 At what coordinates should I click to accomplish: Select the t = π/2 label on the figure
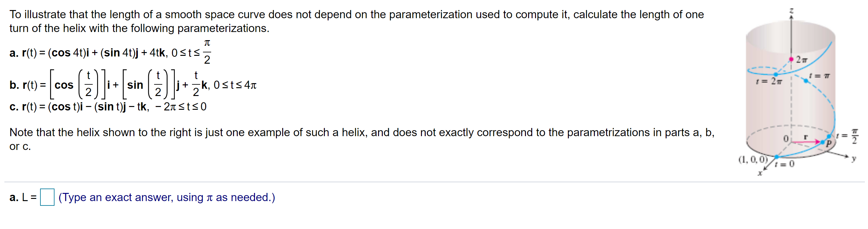847,136
